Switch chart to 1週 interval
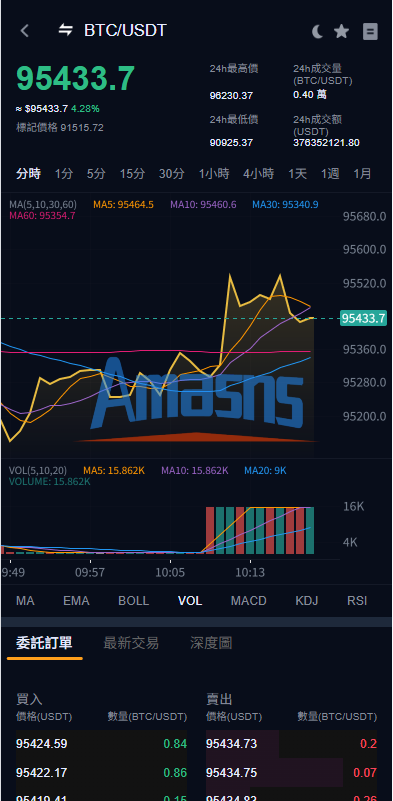Image resolution: width=393 pixels, height=801 pixels. (330, 174)
